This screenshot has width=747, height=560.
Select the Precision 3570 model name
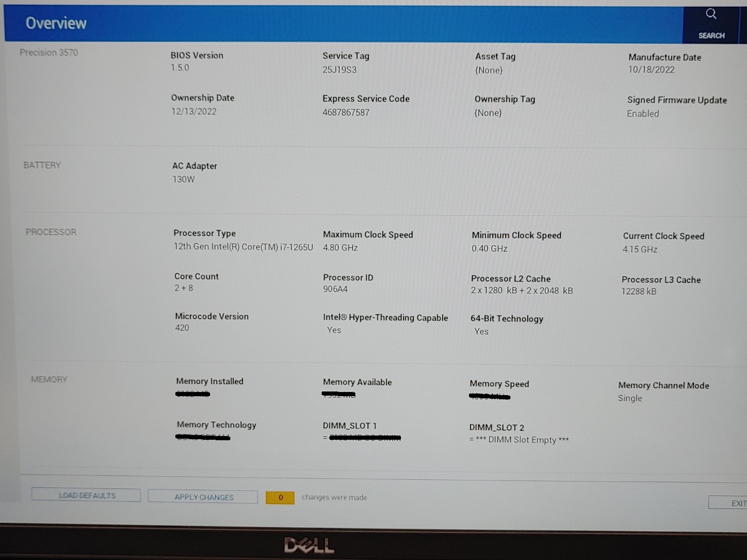click(x=48, y=52)
